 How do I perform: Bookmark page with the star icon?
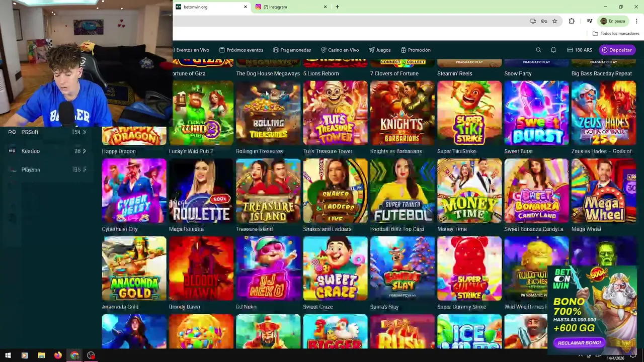click(554, 21)
